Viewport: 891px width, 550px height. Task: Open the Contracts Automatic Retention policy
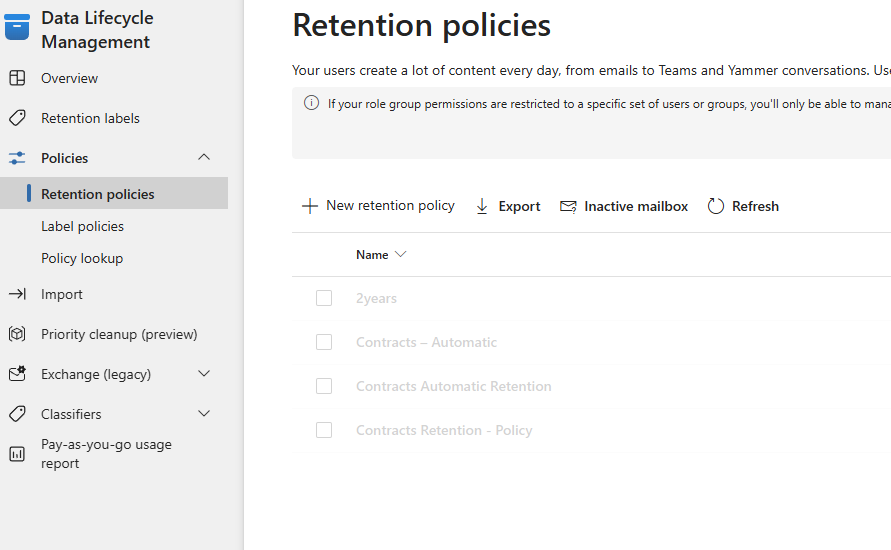click(453, 386)
